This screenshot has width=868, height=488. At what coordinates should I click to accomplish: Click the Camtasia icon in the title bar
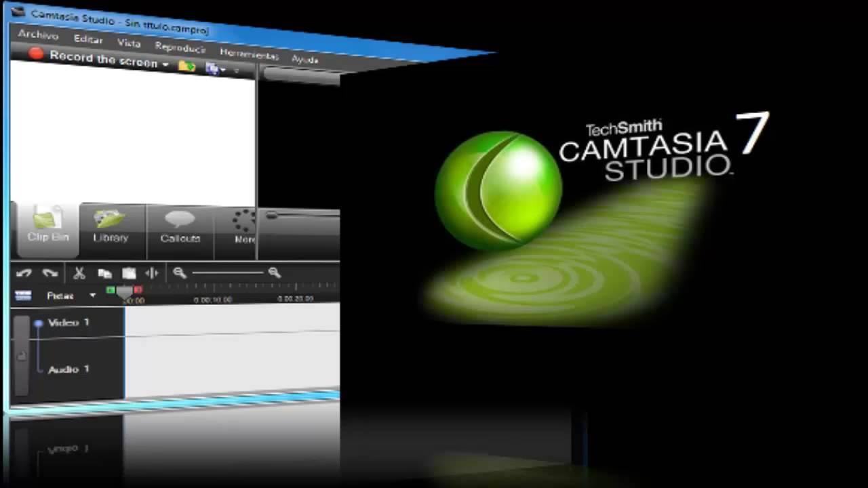(x=19, y=10)
